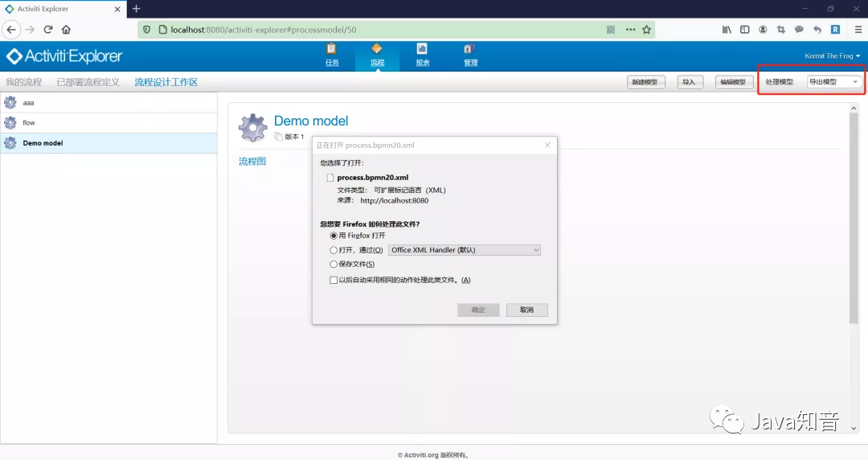
Task: Switch to 已部署流程定义 tab
Action: click(x=88, y=82)
